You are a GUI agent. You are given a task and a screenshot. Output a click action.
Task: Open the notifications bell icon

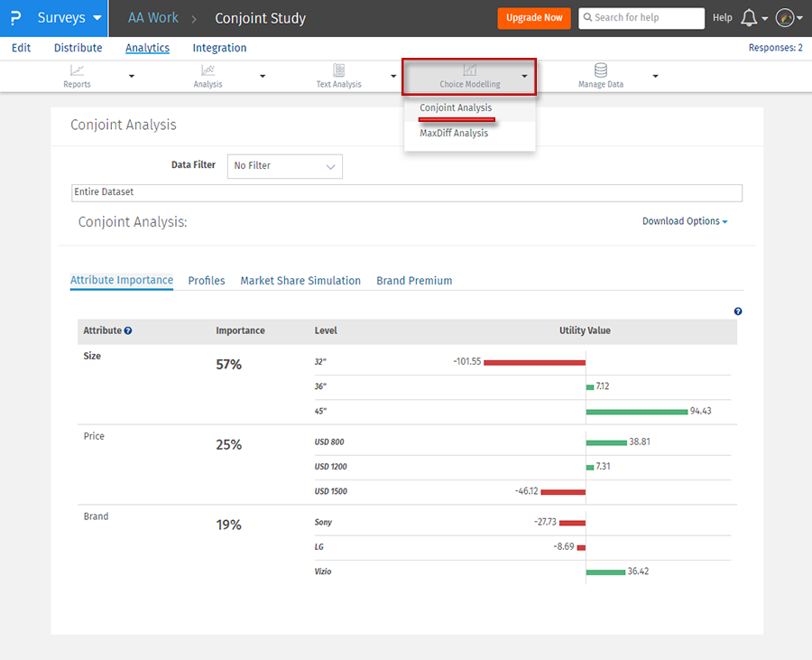(x=749, y=18)
